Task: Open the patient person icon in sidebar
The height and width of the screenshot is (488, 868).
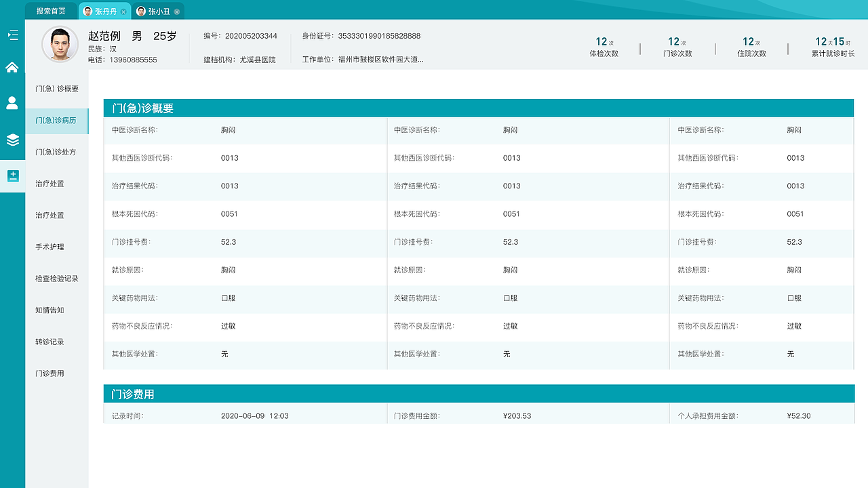Action: (12, 103)
